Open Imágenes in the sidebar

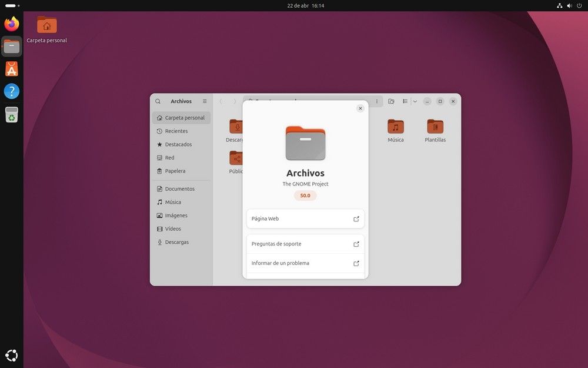[x=182, y=216]
